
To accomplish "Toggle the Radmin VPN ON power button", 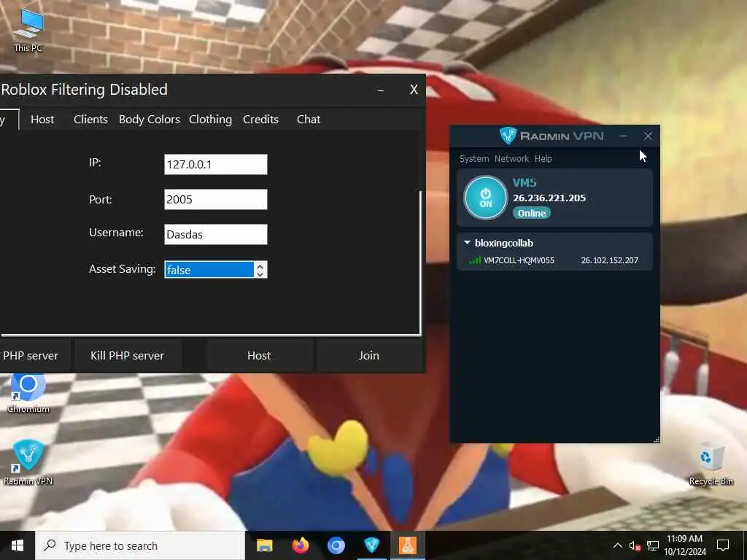I will 485,198.
